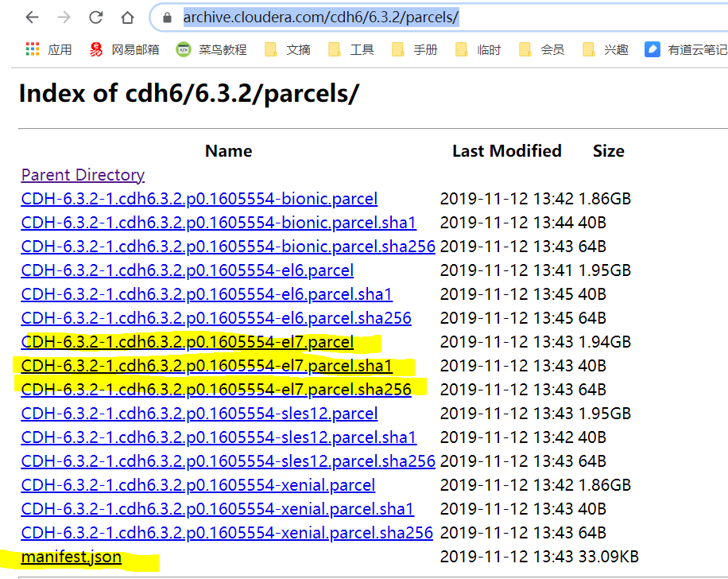The width and height of the screenshot is (728, 579).
Task: Download the bionic.parcel file
Action: point(199,199)
